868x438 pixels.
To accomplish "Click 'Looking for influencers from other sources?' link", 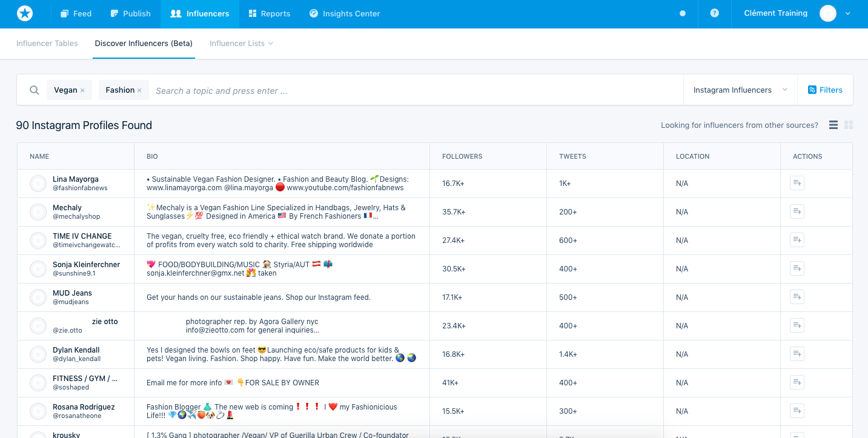I will click(x=739, y=125).
